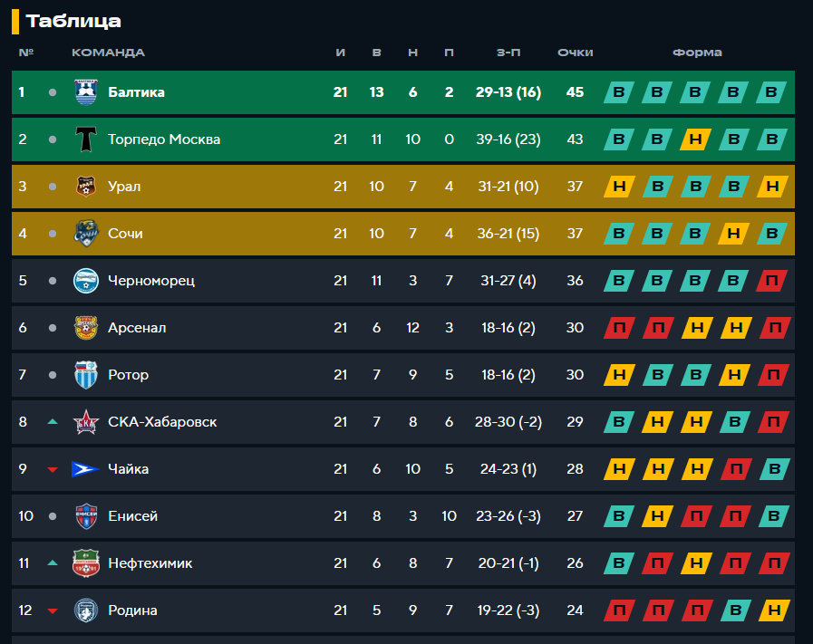This screenshot has width=813, height=644.
Task: Click the Форма column header
Action: point(697,53)
